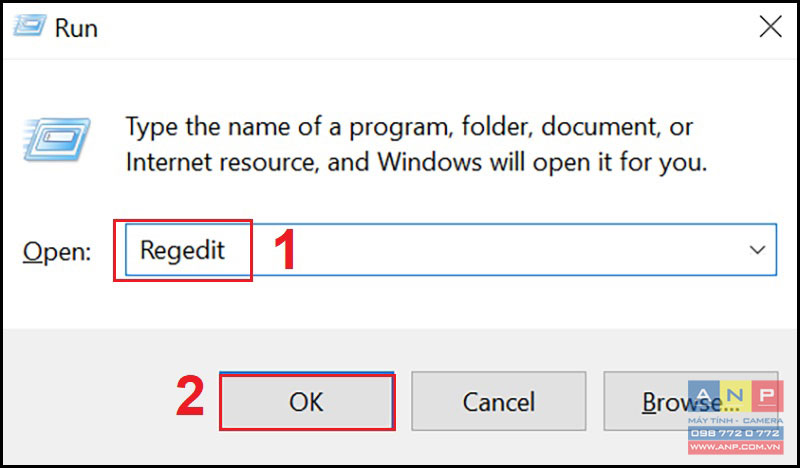Image resolution: width=800 pixels, height=468 pixels.
Task: Cancel the Run dialog
Action: click(498, 401)
